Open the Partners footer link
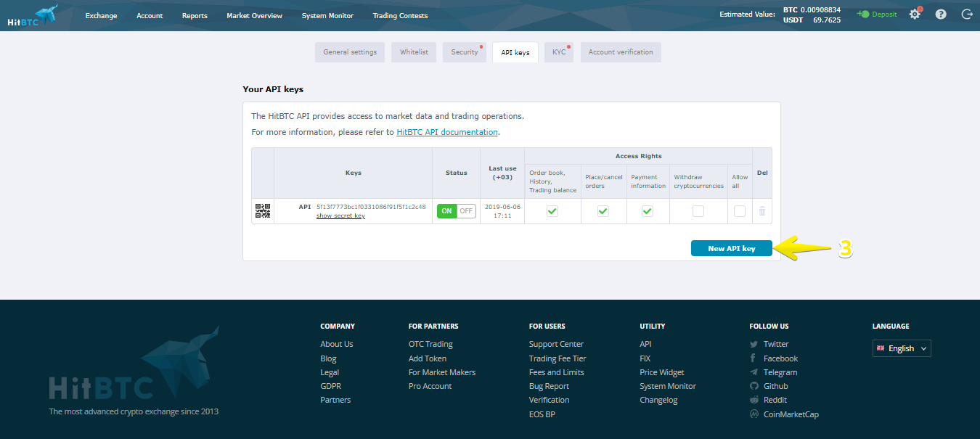The height and width of the screenshot is (439, 980). (335, 400)
